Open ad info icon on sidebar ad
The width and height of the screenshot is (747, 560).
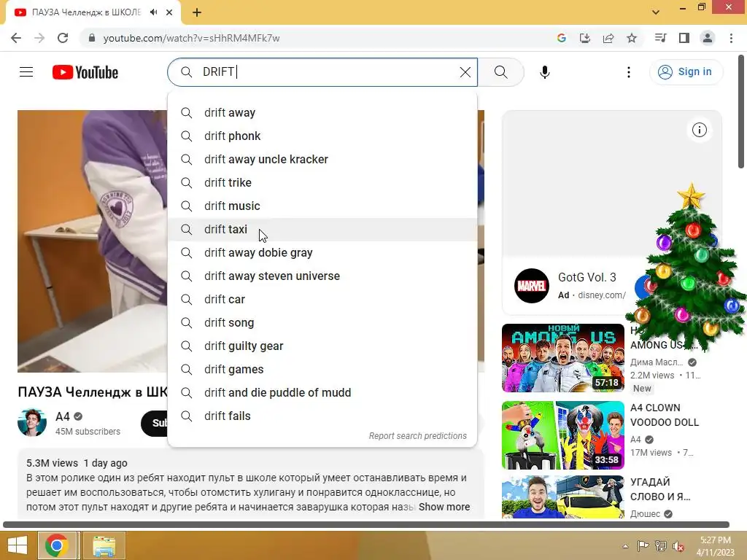tap(699, 130)
